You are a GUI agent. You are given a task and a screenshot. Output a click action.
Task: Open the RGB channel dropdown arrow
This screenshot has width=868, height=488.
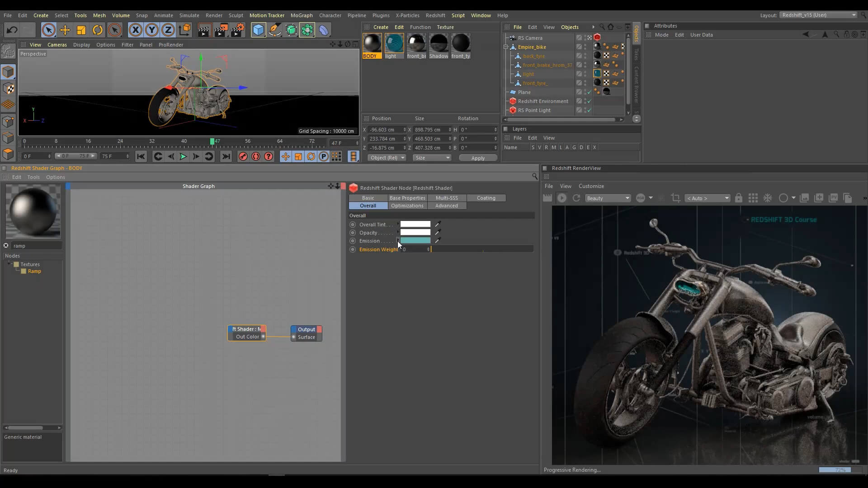[x=651, y=198]
